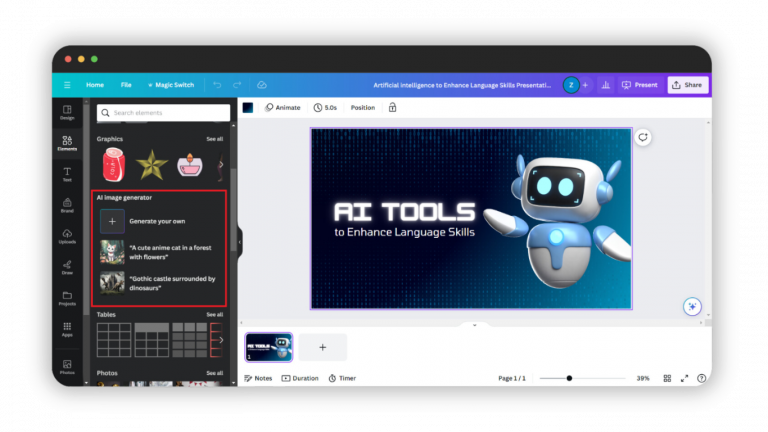This screenshot has height=432, width=768.
Task: Go to Home in top bar
Action: 95,85
